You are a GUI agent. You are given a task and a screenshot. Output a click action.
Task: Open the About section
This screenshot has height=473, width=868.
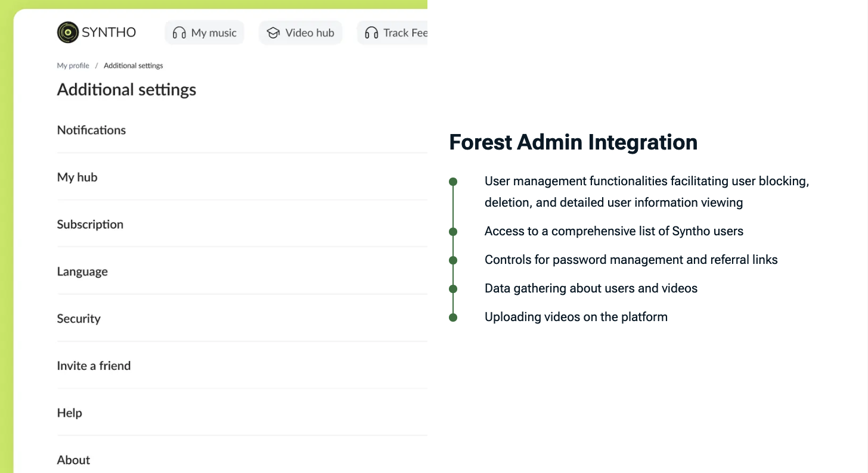(73, 459)
